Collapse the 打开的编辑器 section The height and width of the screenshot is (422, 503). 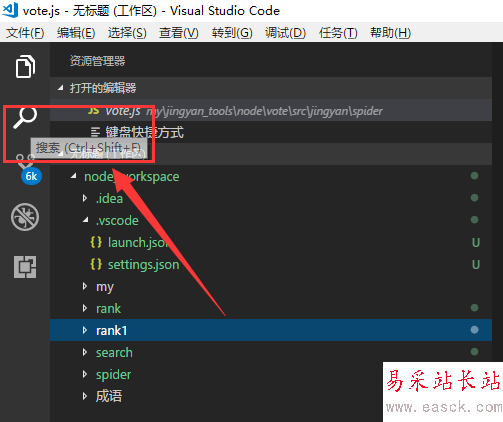click(x=60, y=88)
